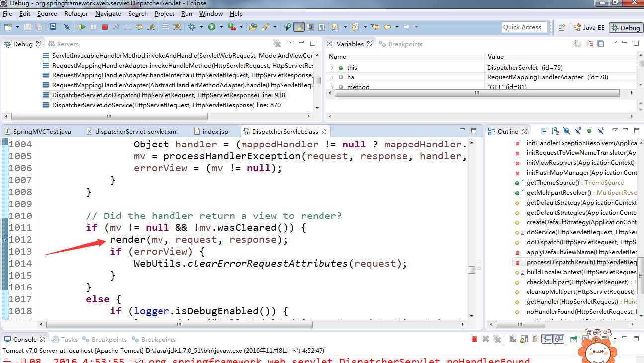
Task: Click the Drop to Frame icon
Action: coord(166,27)
